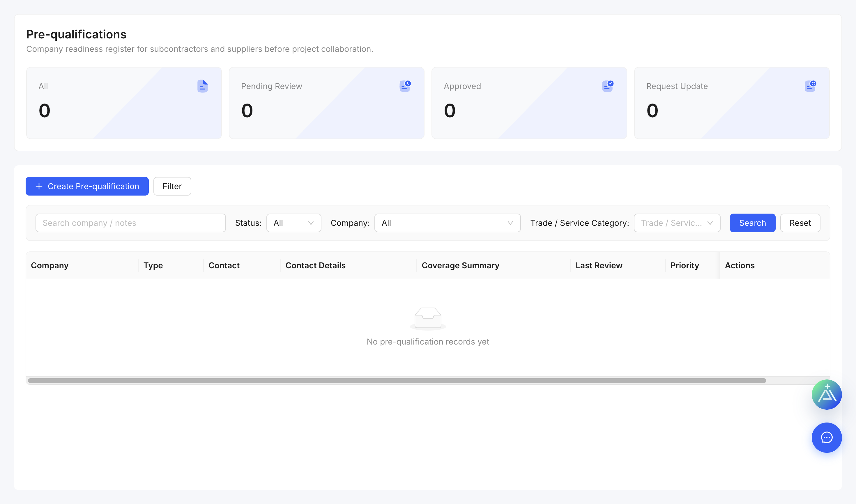Click the Type column header
This screenshot has width=856, height=504.
171,265
